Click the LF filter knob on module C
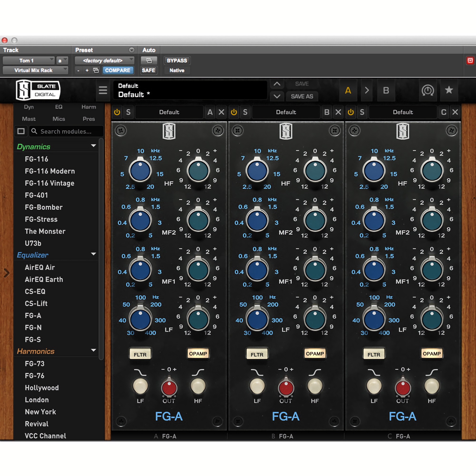Screen dimensions: 476x476 tap(374, 386)
